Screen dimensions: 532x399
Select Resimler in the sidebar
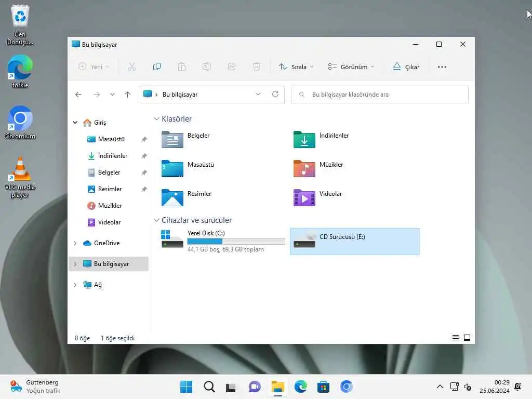[x=110, y=189]
